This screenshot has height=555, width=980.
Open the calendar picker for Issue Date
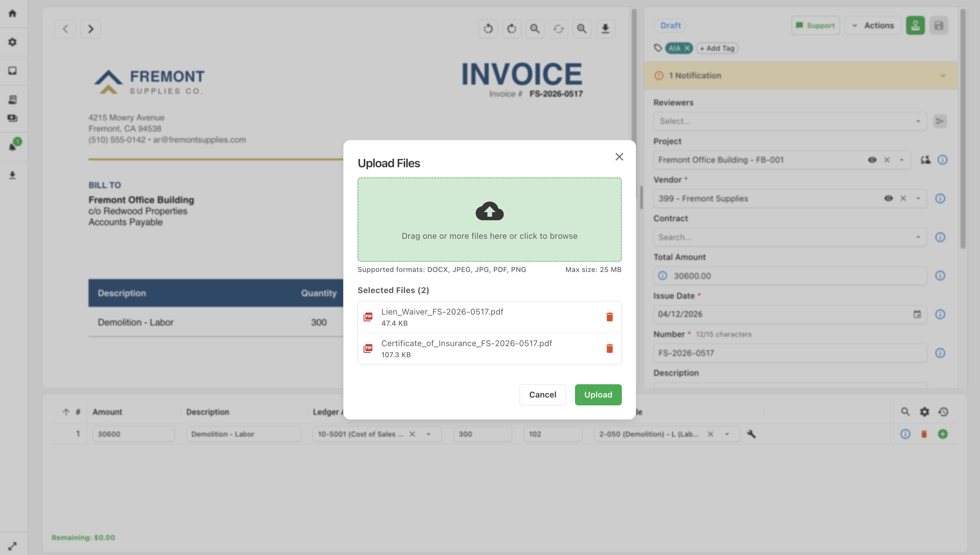(917, 314)
